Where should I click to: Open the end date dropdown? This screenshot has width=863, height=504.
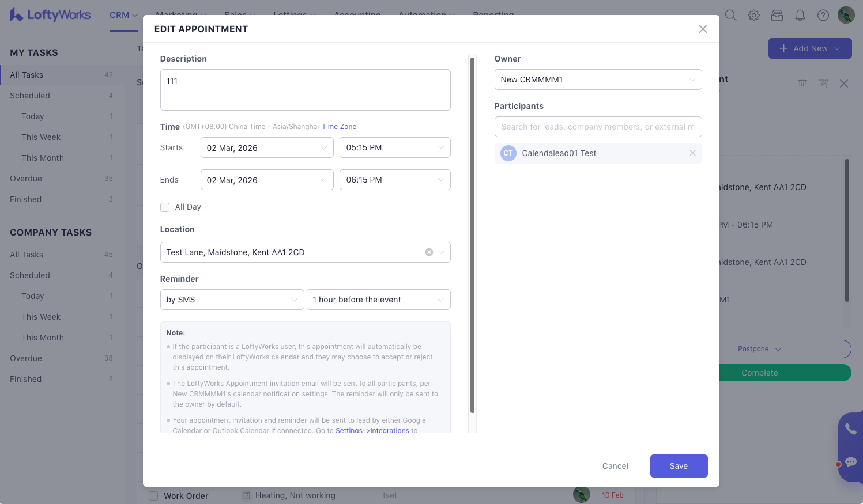coord(266,180)
